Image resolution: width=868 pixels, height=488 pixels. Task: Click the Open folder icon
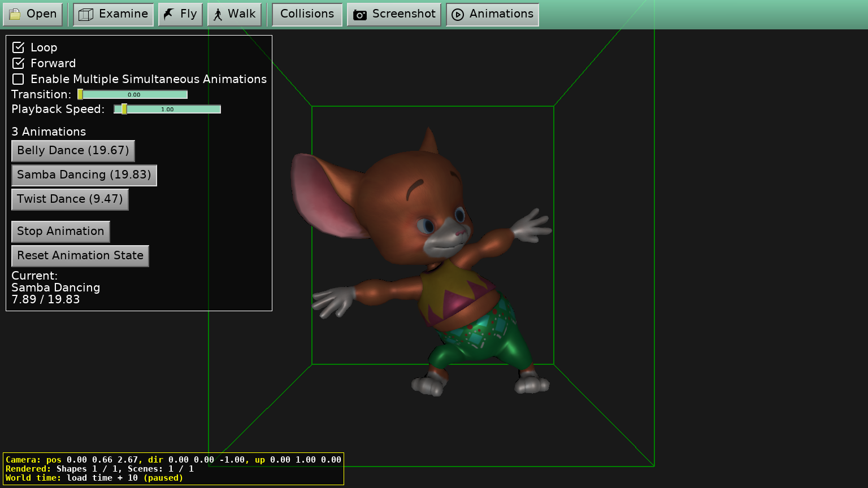(15, 14)
